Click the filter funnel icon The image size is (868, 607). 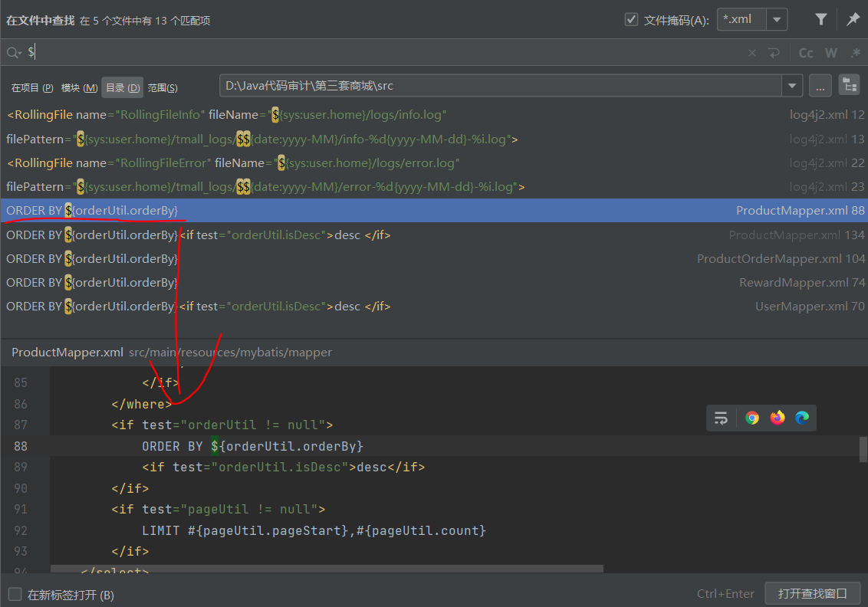820,20
